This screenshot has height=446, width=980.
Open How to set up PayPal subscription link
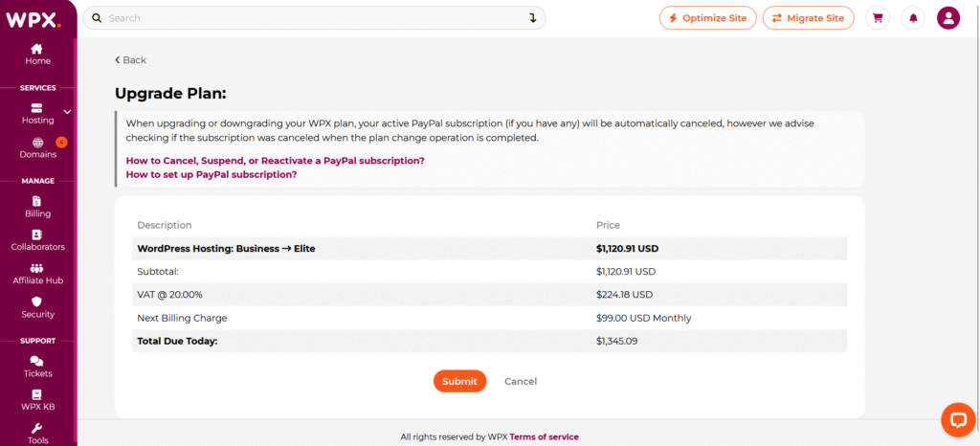pyautogui.click(x=212, y=174)
